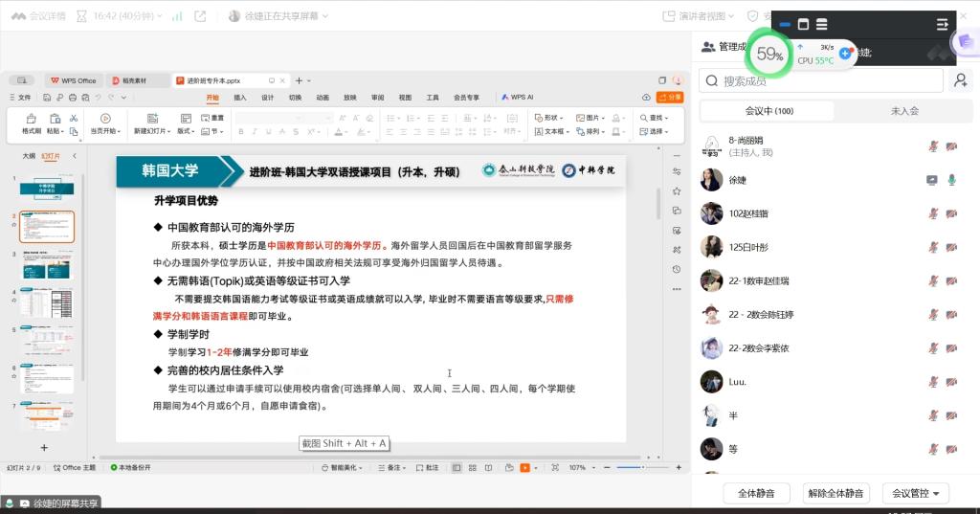Open the 排列 arrange dropdown
980x514 pixels.
(x=590, y=131)
